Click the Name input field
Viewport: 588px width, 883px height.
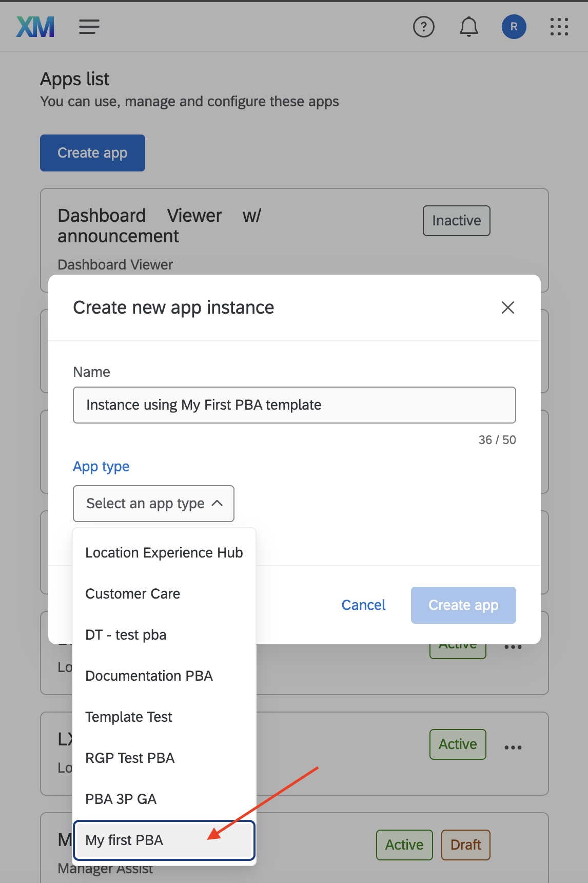pyautogui.click(x=295, y=405)
